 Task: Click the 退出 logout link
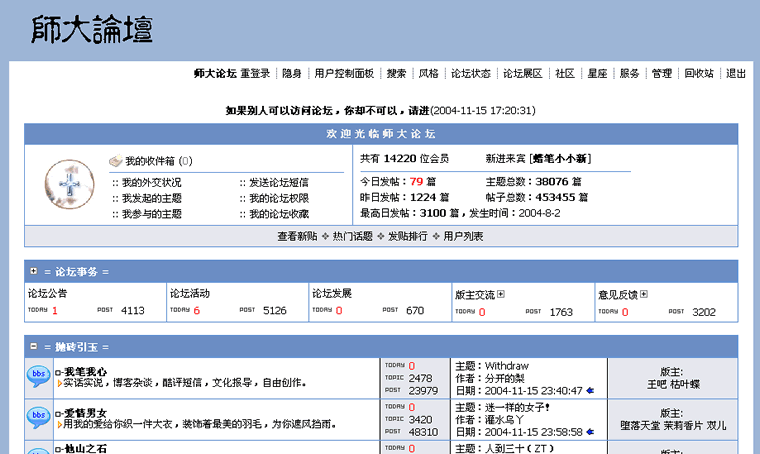tap(735, 74)
